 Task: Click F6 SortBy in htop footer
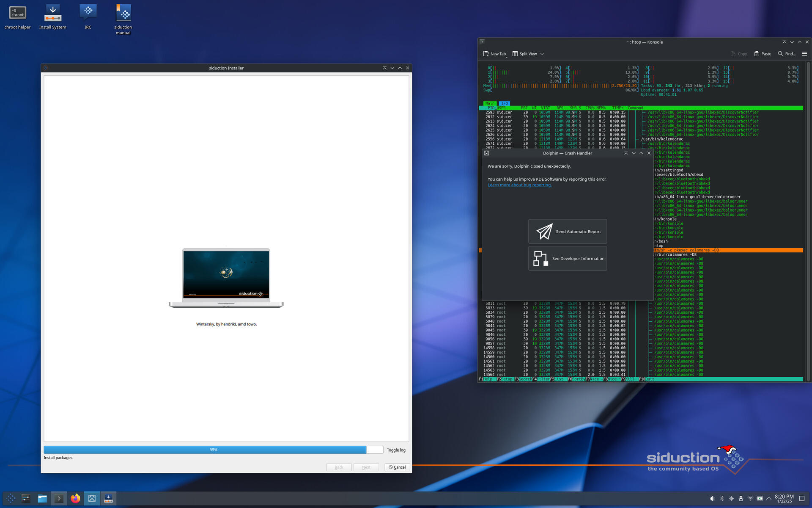pyautogui.click(x=576, y=379)
